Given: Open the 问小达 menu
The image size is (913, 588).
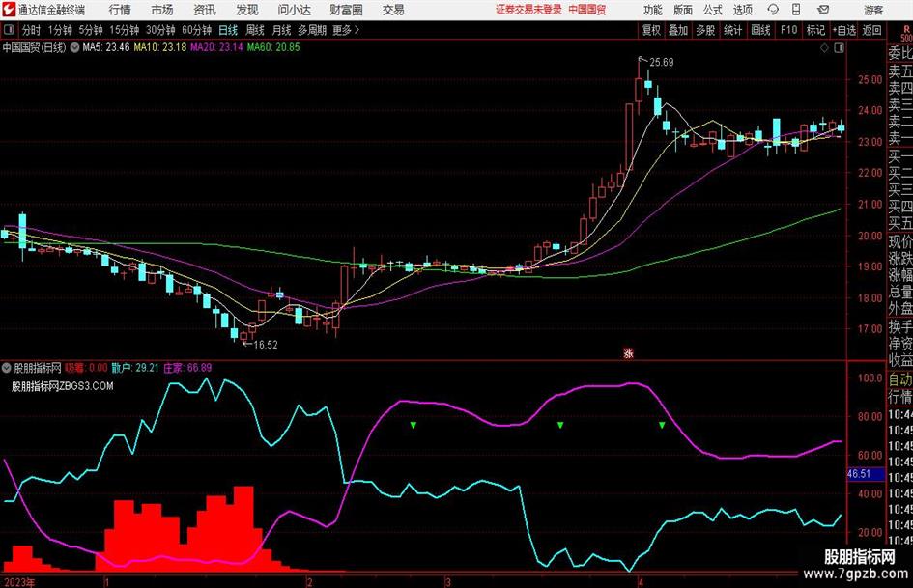Looking at the screenshot, I should [294, 10].
